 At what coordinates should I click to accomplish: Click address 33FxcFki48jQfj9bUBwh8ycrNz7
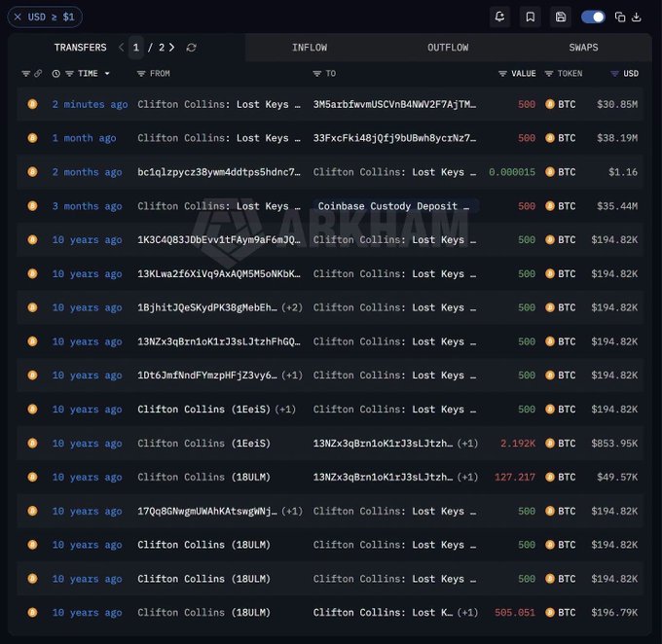coord(394,138)
